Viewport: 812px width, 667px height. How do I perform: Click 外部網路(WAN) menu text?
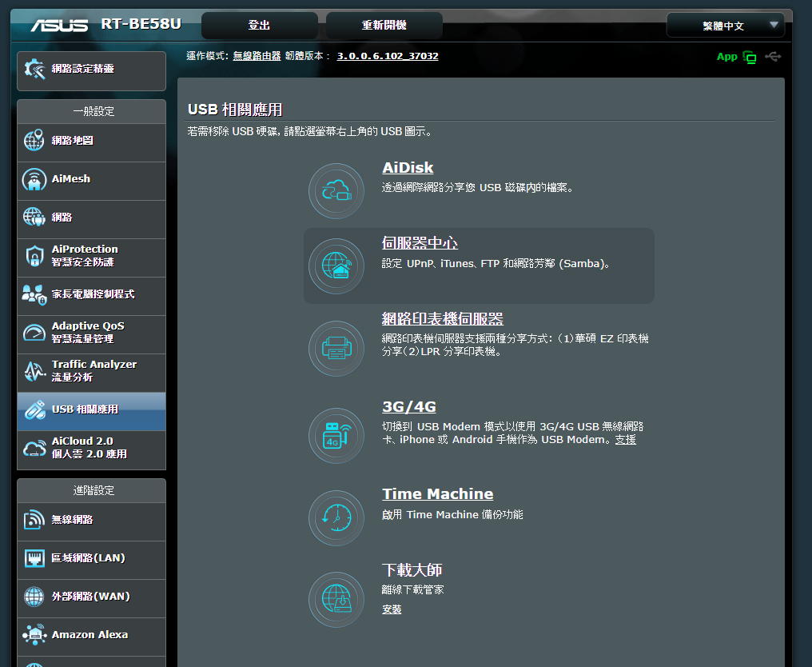pyautogui.click(x=90, y=597)
